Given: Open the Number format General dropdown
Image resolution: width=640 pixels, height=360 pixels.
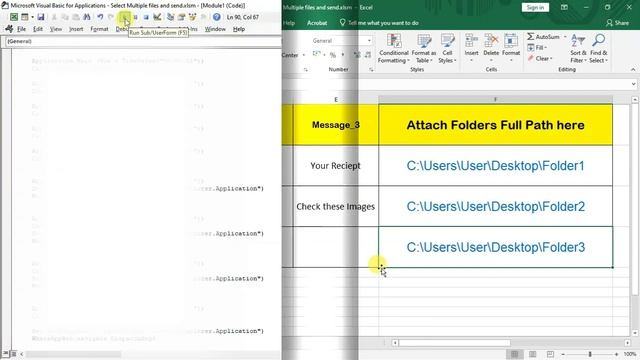Looking at the screenshot, I should tap(369, 41).
